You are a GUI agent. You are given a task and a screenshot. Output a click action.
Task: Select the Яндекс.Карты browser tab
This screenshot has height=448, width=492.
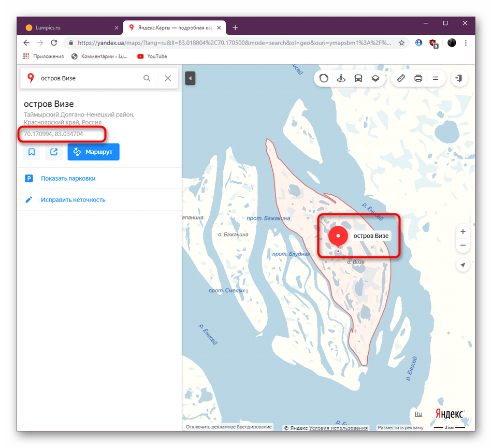(175, 27)
